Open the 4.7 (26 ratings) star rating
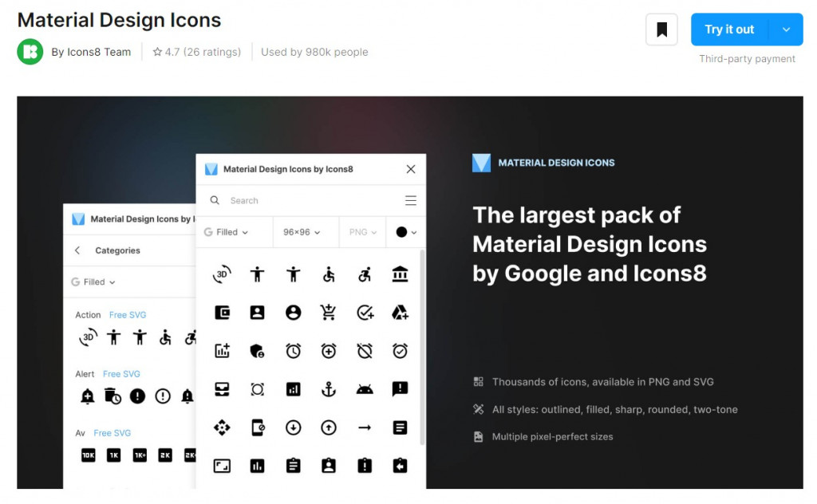Screen dimensions: 817x504 point(197,52)
